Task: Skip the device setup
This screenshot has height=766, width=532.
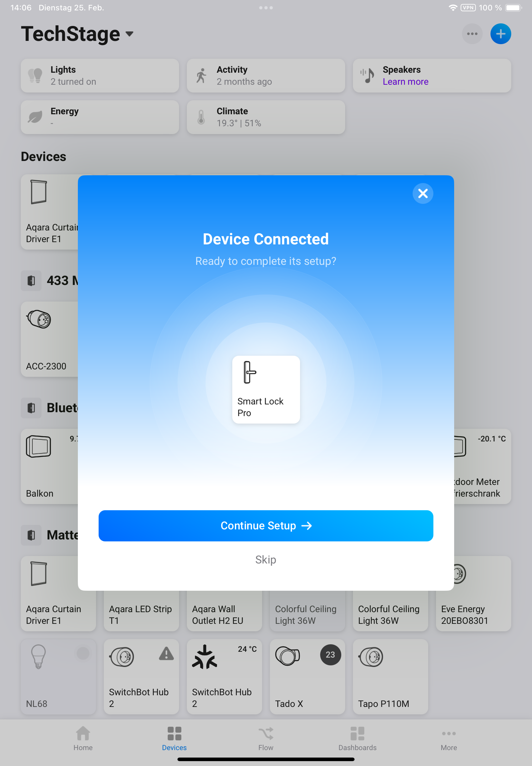Action: [x=266, y=560]
